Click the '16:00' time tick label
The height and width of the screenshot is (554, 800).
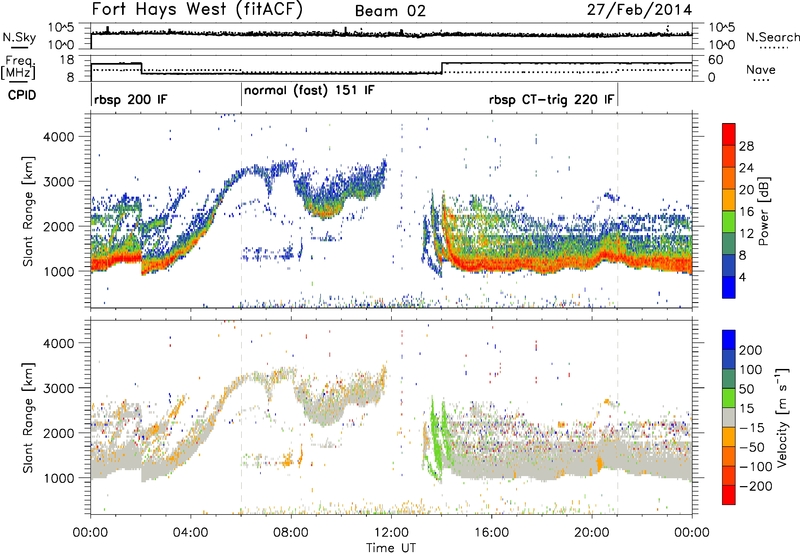(x=491, y=533)
